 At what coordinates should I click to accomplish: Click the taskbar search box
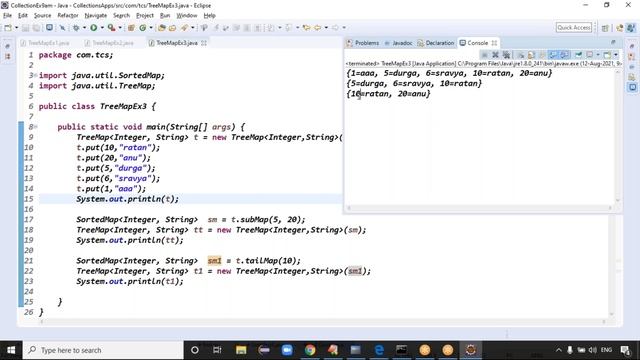(103, 350)
